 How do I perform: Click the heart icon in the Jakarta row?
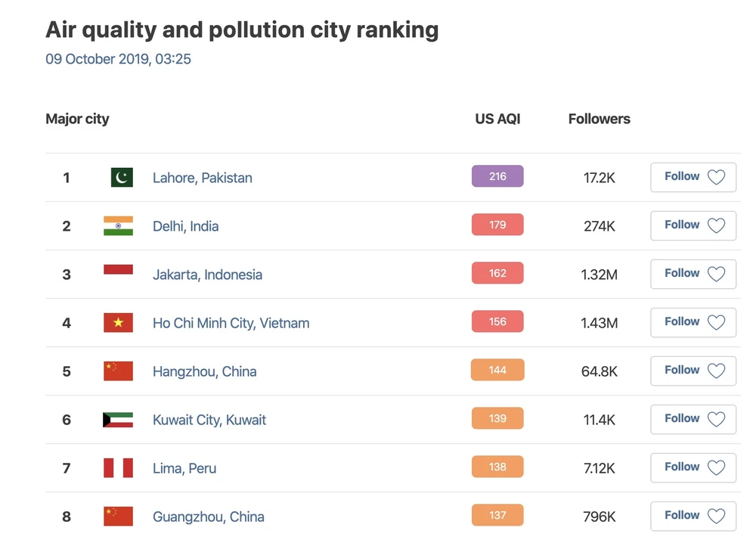click(x=716, y=275)
